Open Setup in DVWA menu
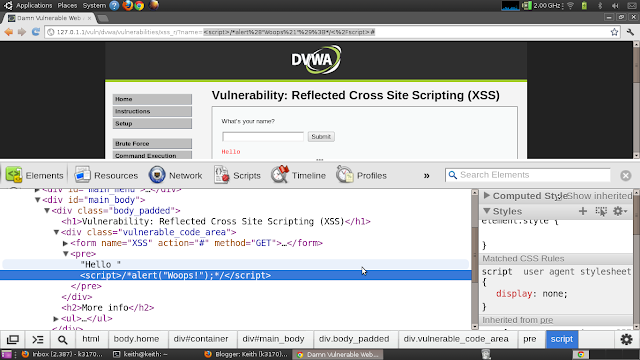The image size is (640, 360). [x=152, y=124]
